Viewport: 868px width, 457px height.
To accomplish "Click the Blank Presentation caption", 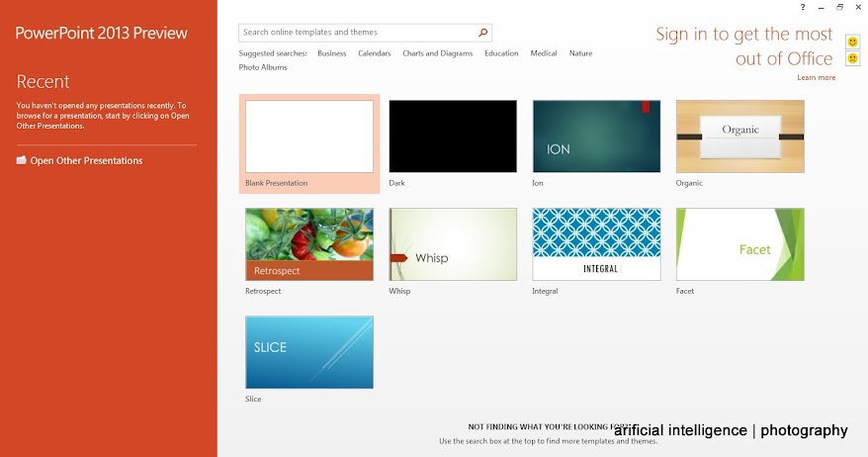I will [x=276, y=183].
